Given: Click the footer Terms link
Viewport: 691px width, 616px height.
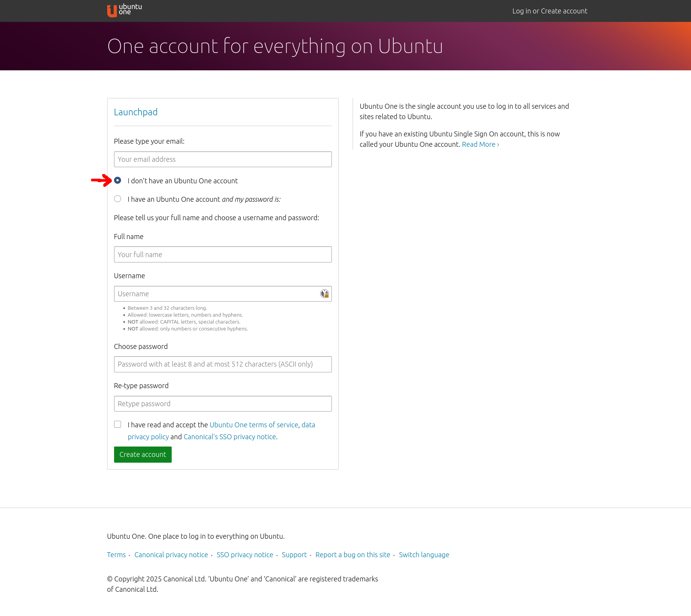Looking at the screenshot, I should tap(116, 555).
